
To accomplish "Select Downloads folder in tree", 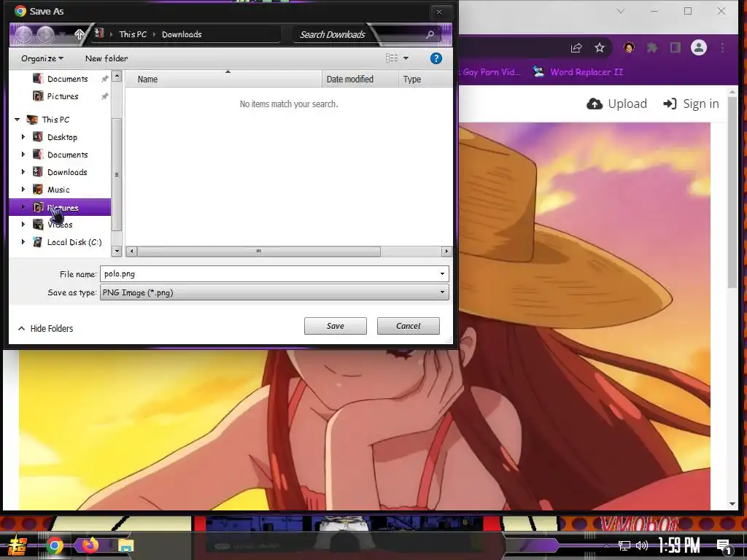I will coord(67,172).
